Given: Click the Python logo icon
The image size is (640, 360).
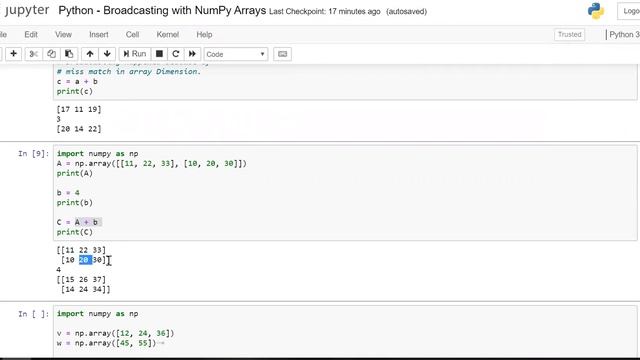Looking at the screenshot, I should coord(596,11).
